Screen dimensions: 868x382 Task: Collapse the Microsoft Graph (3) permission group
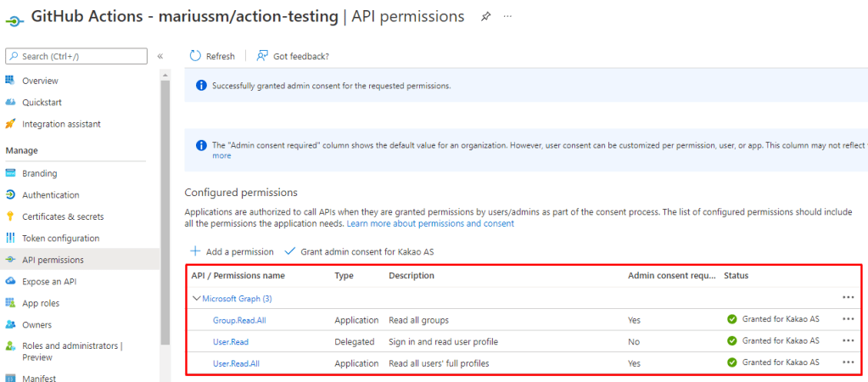[197, 299]
